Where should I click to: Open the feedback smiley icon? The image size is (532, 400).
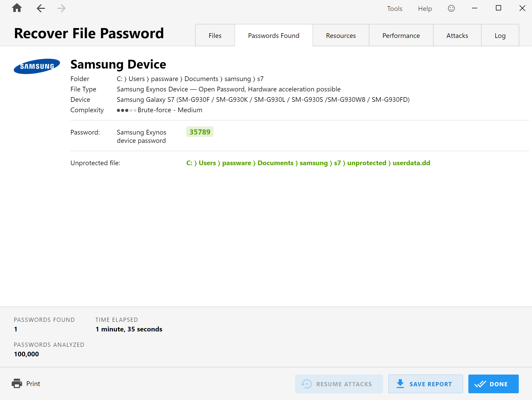451,8
